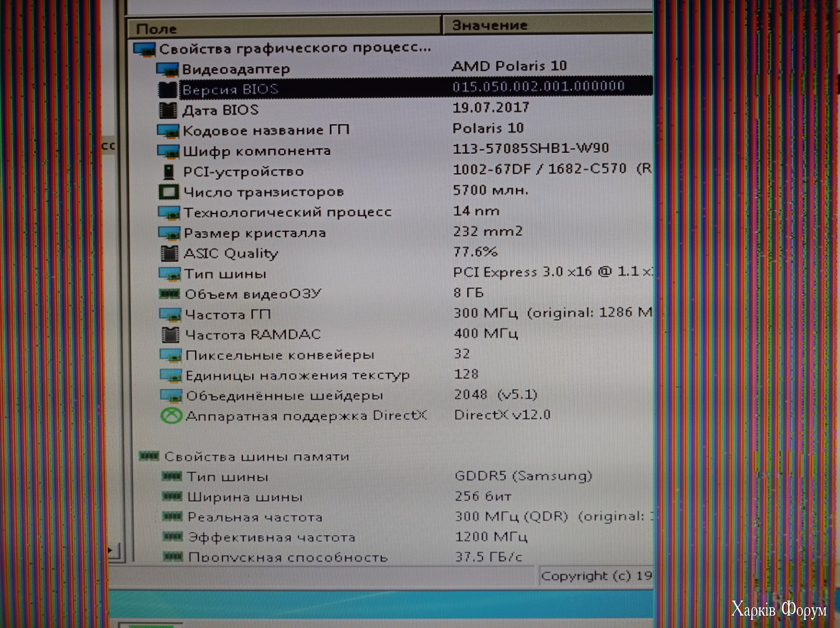Screen dimensions: 840x628
Task: Click the Частота RAMDAC chip icon
Action: (171, 335)
